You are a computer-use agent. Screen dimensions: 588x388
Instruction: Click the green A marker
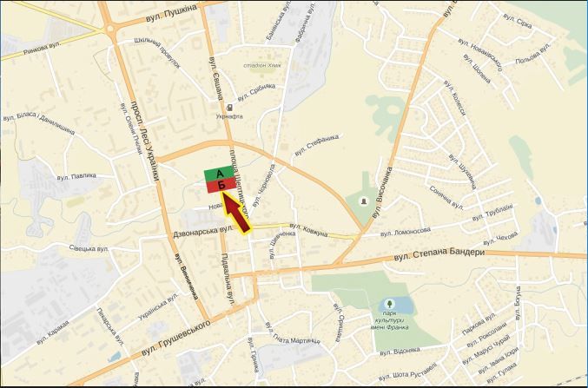pyautogui.click(x=221, y=174)
